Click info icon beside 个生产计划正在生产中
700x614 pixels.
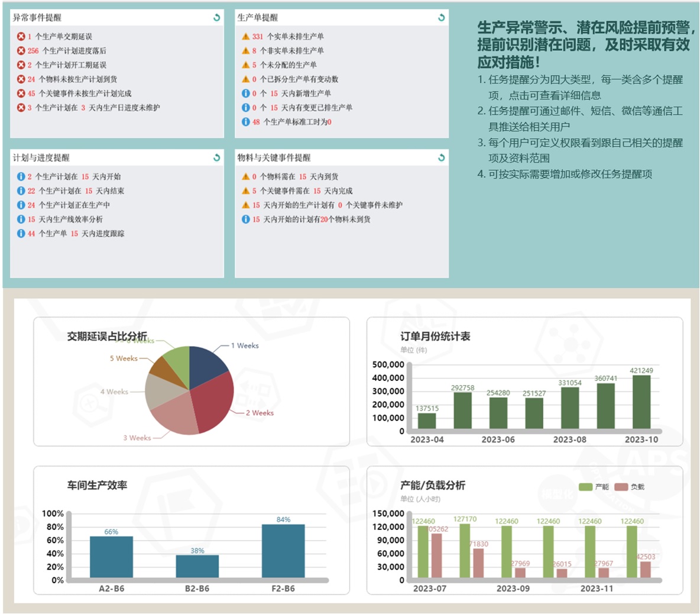(x=21, y=205)
